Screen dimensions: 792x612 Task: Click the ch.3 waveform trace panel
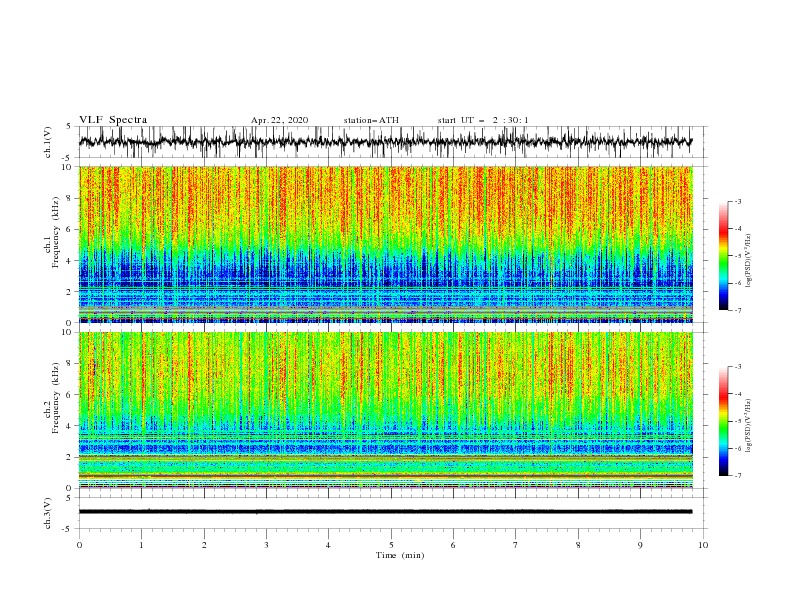point(393,513)
